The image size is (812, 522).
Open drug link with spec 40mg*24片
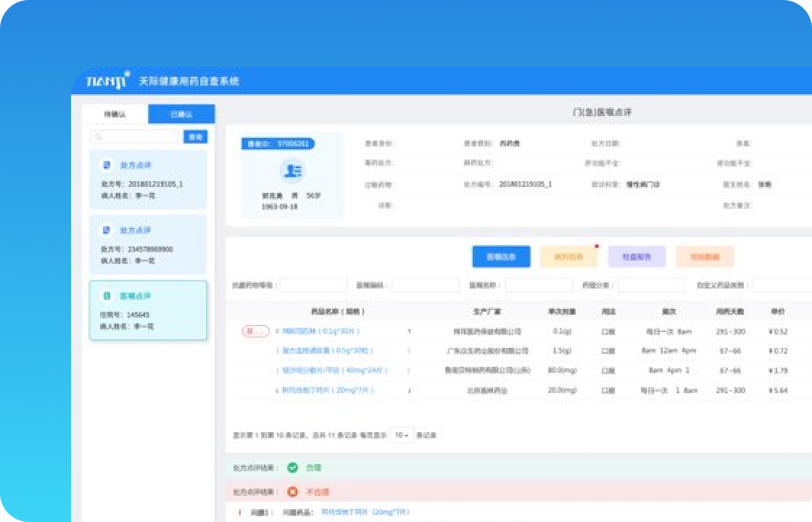coord(334,370)
